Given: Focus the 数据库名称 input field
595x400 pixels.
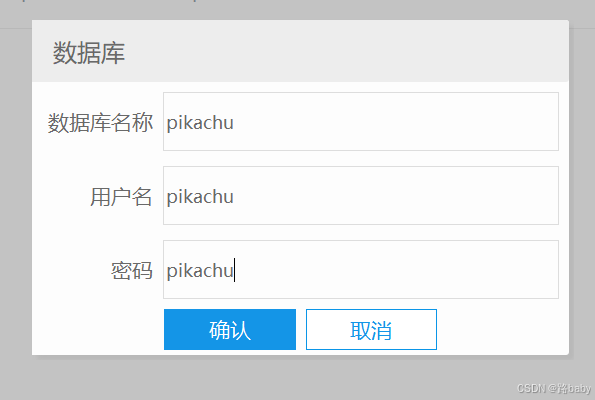Looking at the screenshot, I should 360,121.
